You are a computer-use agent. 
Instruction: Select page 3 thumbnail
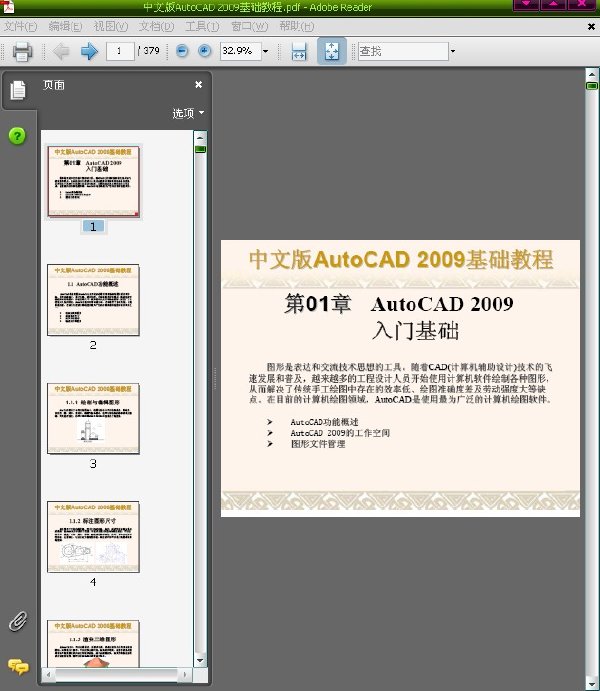pyautogui.click(x=93, y=419)
